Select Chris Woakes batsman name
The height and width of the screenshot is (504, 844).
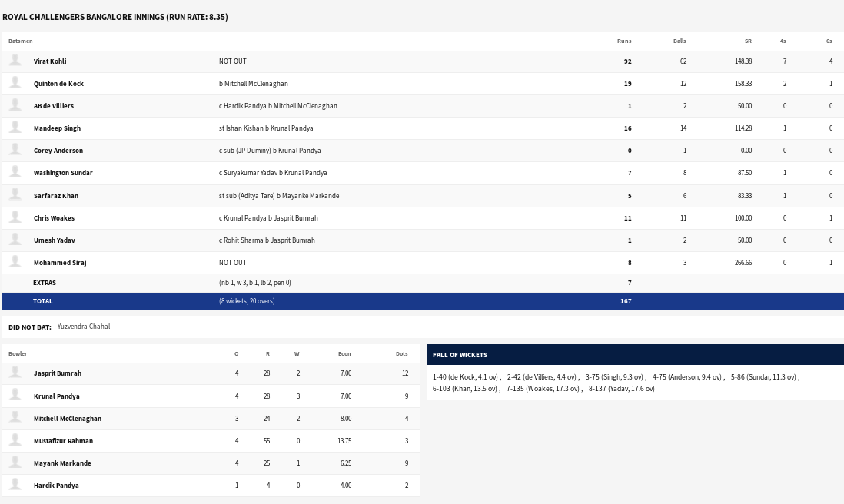(54, 218)
